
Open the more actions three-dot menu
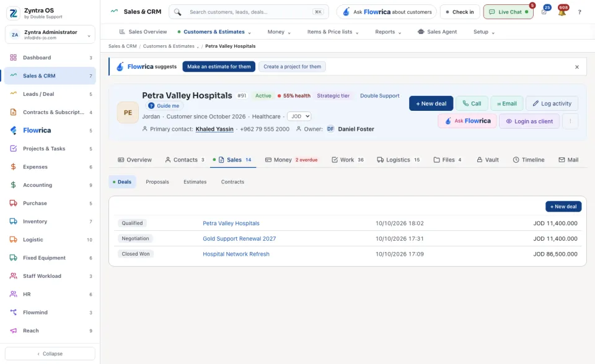570,121
